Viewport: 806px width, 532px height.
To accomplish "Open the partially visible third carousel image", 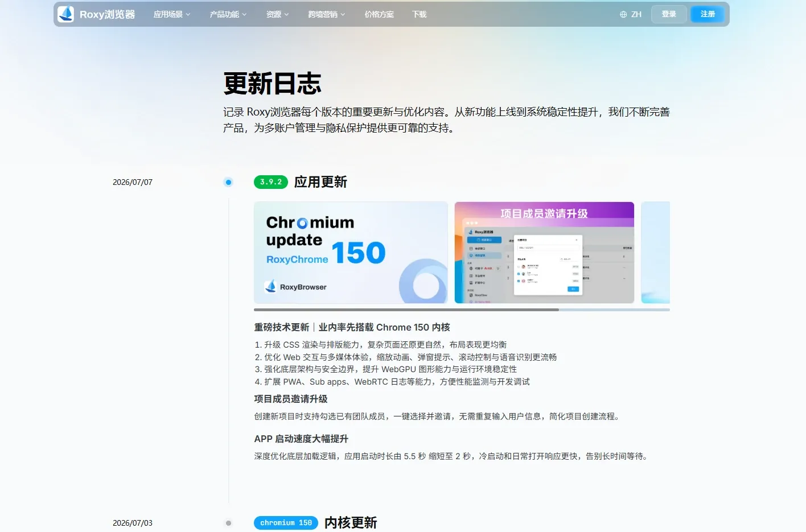I will point(656,253).
